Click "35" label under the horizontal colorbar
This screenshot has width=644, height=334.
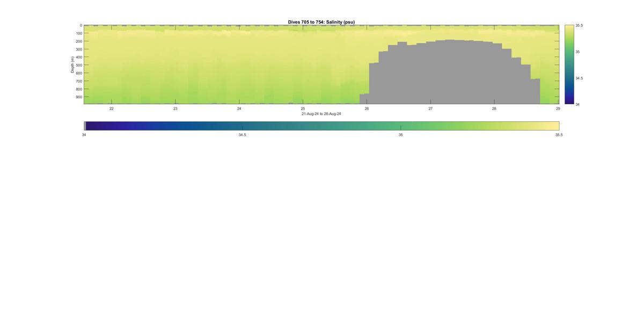click(x=400, y=135)
